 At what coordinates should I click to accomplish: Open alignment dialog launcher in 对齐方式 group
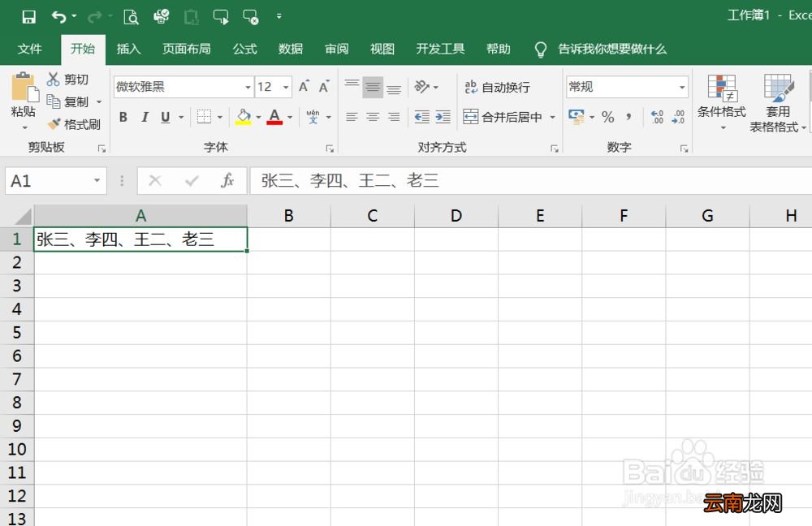(x=554, y=149)
